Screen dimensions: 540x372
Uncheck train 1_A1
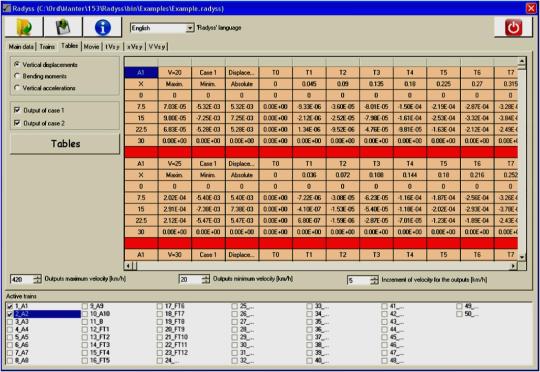10,306
